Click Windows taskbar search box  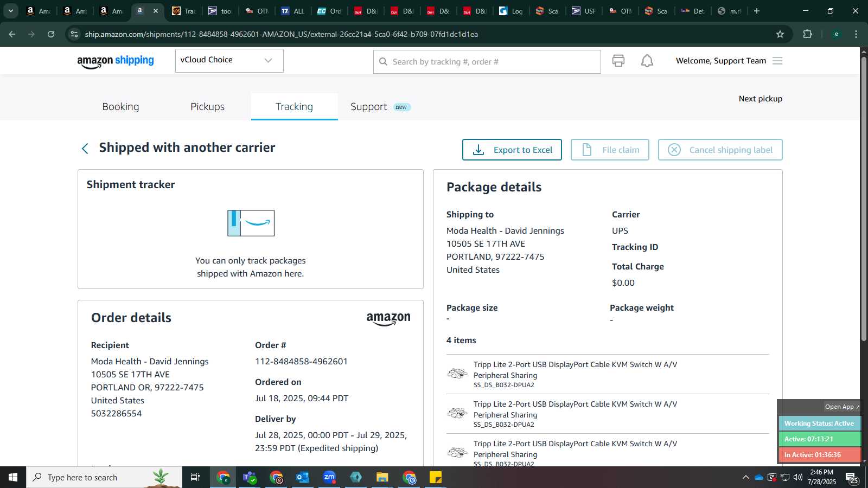point(104,477)
